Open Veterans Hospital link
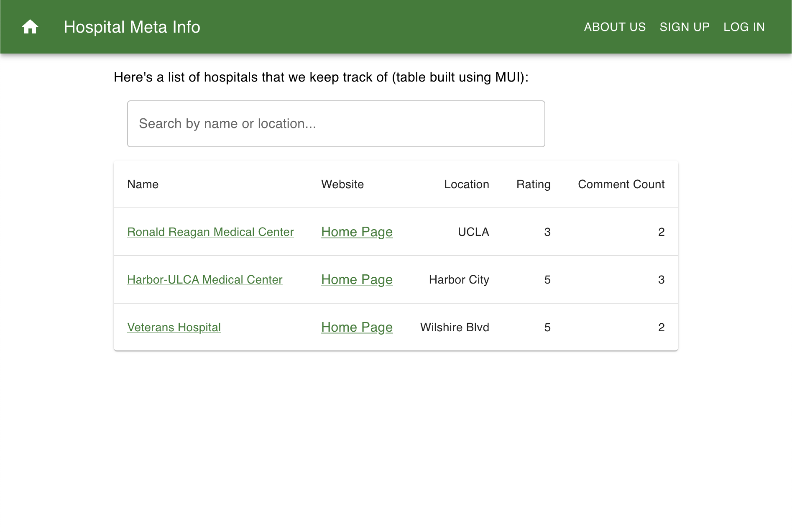Screen dimensions: 792x532 pos(174,327)
